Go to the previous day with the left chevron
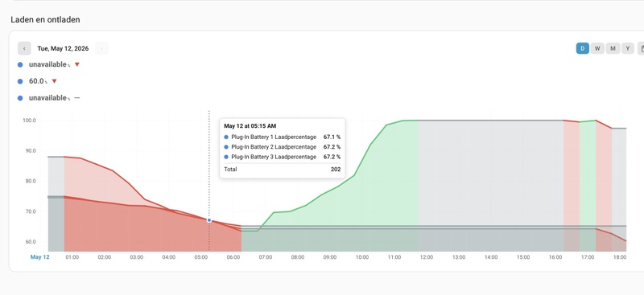This screenshot has height=295, width=644. click(24, 48)
